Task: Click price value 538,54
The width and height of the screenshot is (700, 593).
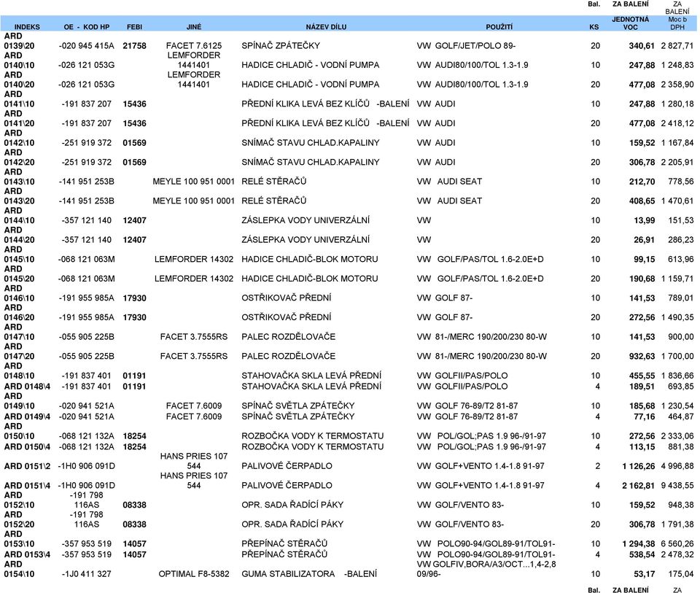Action: click(x=642, y=554)
